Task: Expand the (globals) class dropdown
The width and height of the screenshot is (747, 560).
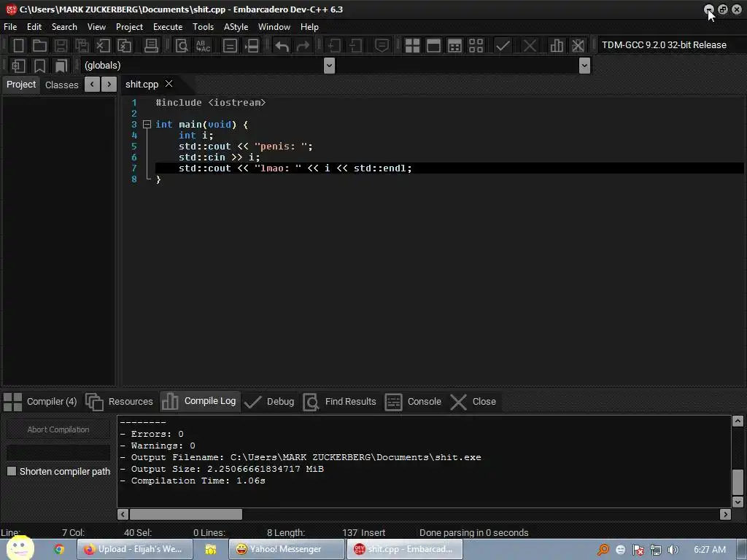Action: [x=329, y=65]
